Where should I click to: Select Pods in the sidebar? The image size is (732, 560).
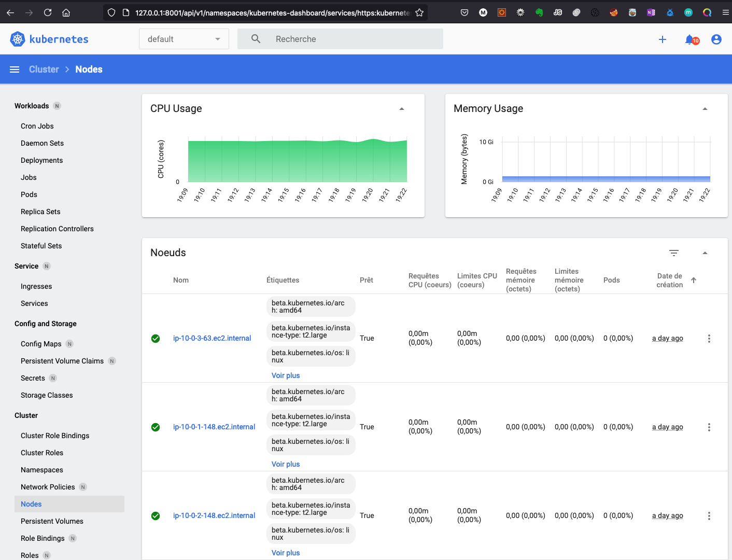(29, 194)
